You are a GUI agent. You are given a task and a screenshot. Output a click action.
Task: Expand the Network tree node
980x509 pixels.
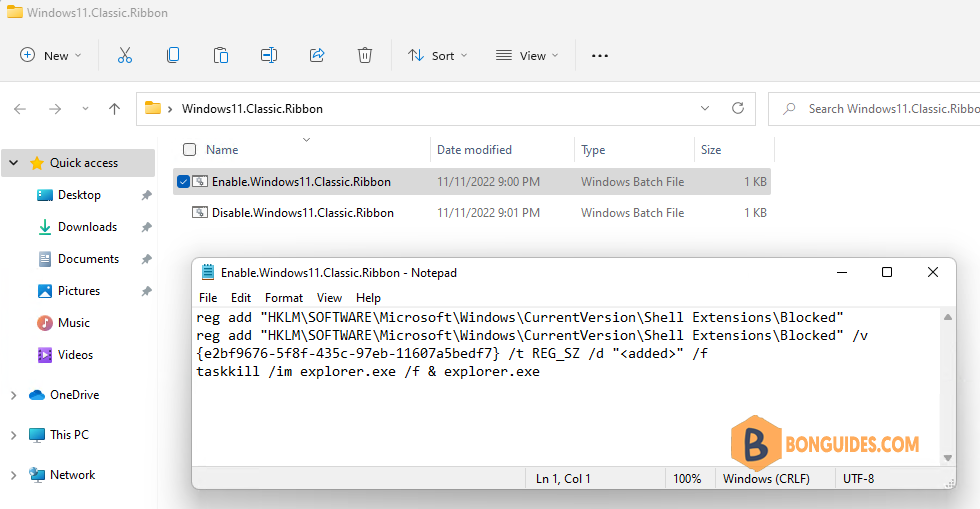point(14,475)
